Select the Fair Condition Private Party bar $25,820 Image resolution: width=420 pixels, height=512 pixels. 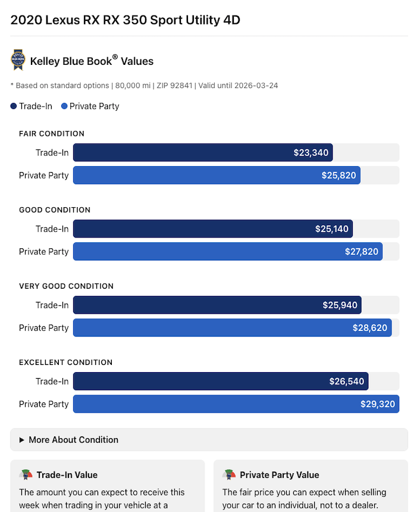[x=217, y=175]
